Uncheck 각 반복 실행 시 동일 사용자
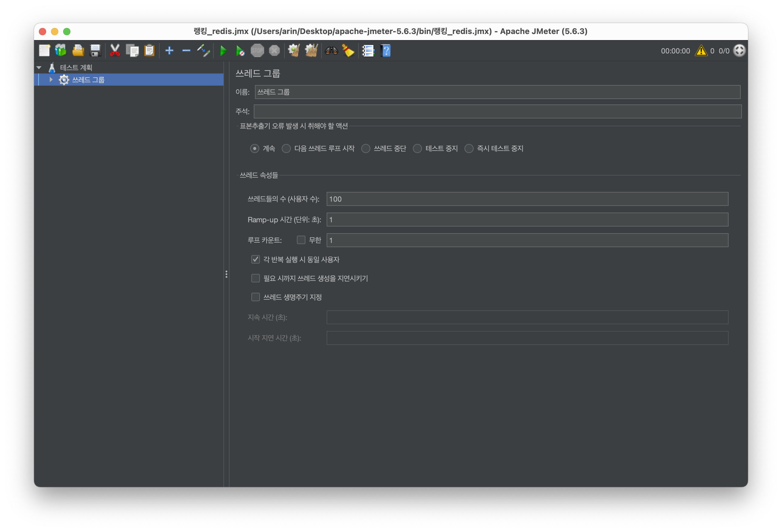Image resolution: width=782 pixels, height=532 pixels. [x=255, y=259]
